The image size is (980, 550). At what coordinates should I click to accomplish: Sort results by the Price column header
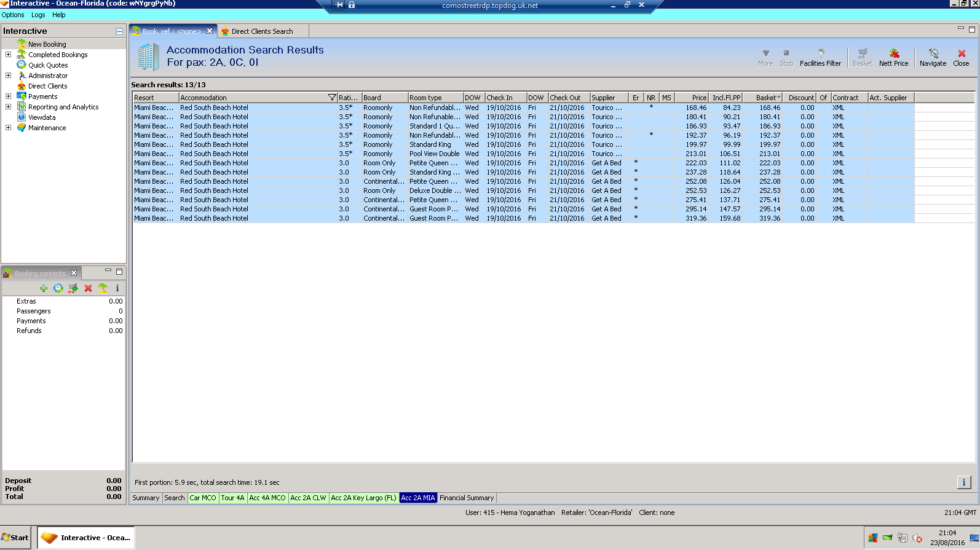pos(692,98)
